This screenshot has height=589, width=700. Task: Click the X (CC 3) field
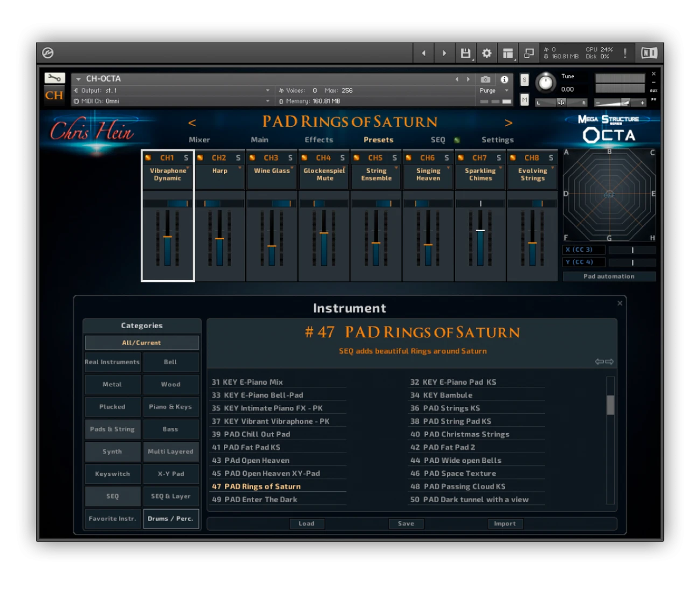pyautogui.click(x=584, y=250)
